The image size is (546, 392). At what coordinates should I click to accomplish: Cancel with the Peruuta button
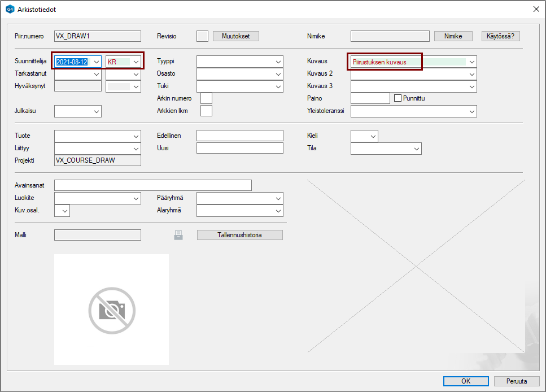point(516,381)
